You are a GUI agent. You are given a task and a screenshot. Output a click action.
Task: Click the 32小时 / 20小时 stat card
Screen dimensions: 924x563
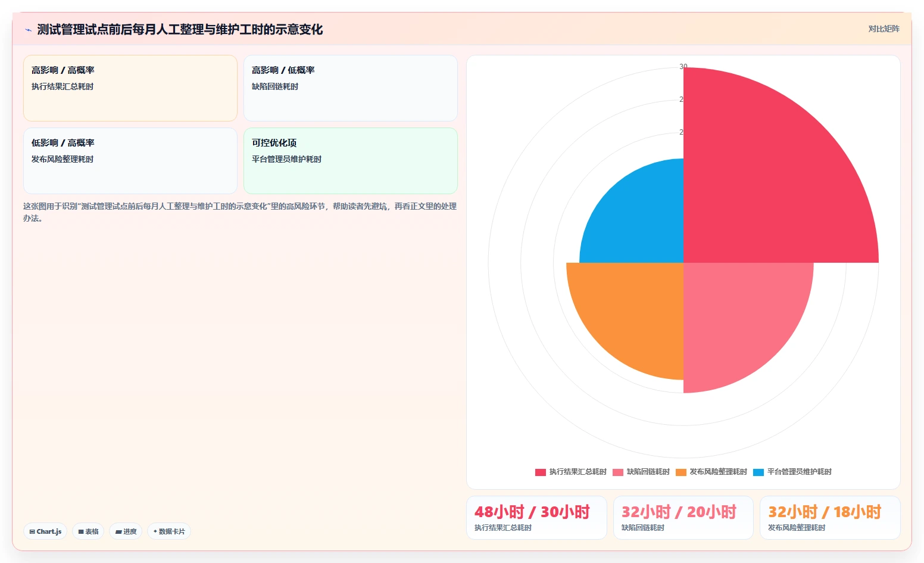point(683,518)
